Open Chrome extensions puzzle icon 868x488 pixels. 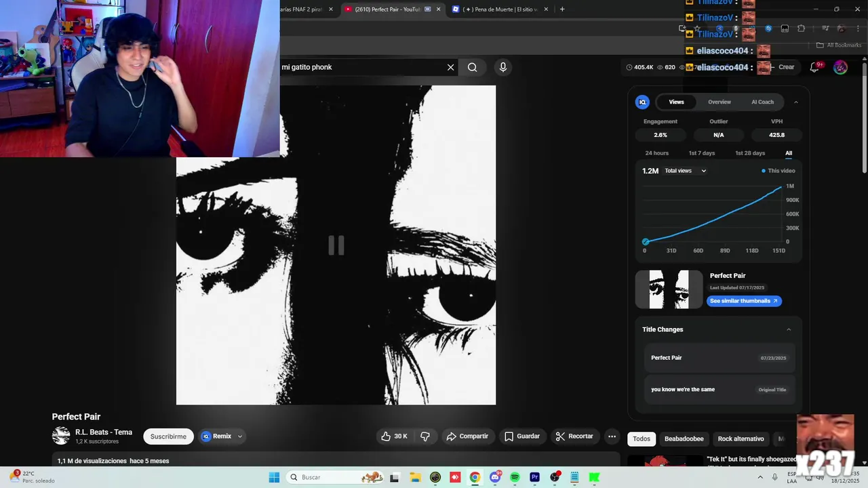click(801, 28)
